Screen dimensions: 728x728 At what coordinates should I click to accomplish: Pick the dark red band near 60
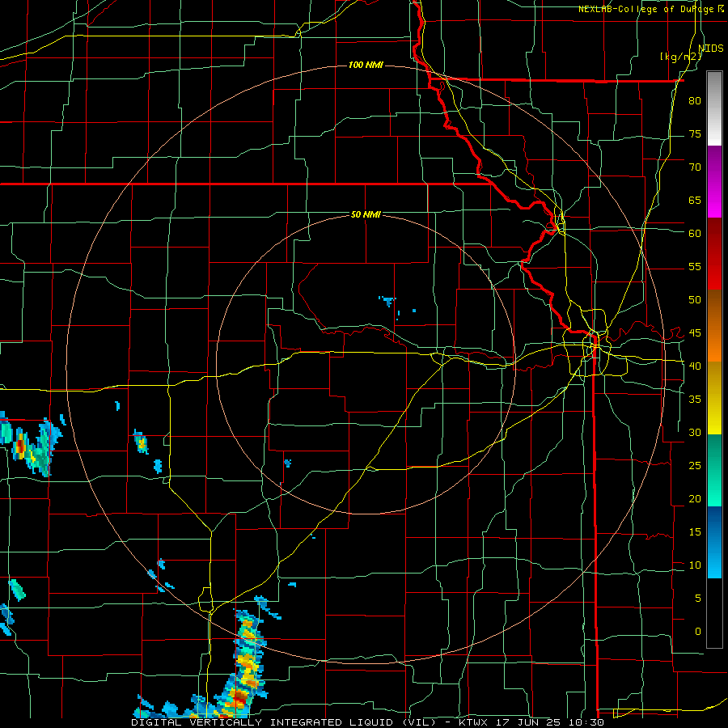pyautogui.click(x=714, y=253)
